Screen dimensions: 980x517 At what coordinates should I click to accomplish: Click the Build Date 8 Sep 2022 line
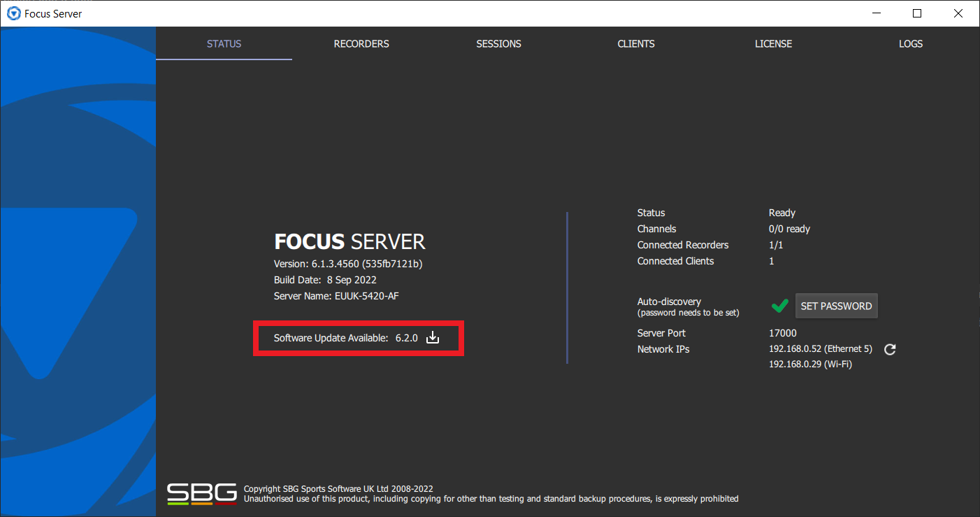[325, 280]
